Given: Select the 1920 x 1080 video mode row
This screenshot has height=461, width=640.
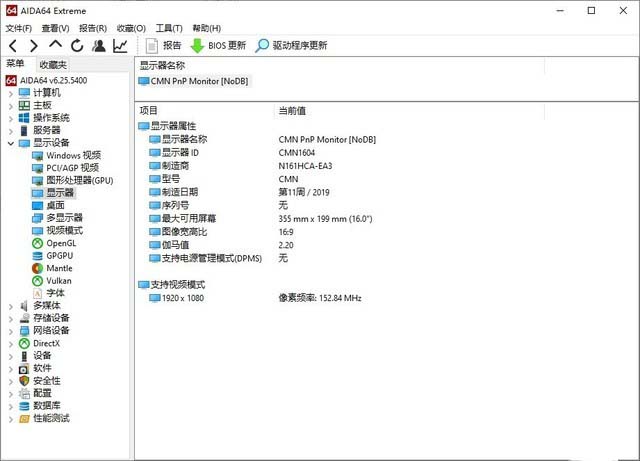Looking at the screenshot, I should coord(256,298).
